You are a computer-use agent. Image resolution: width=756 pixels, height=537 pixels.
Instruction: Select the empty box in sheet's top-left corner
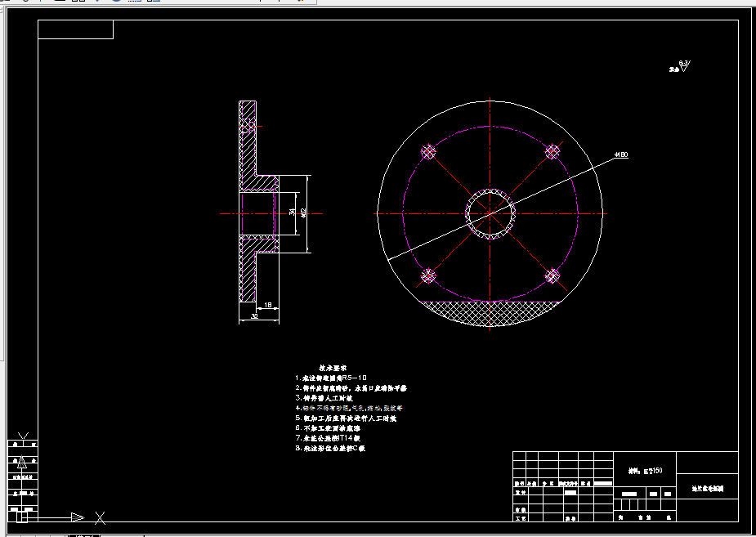[76, 29]
